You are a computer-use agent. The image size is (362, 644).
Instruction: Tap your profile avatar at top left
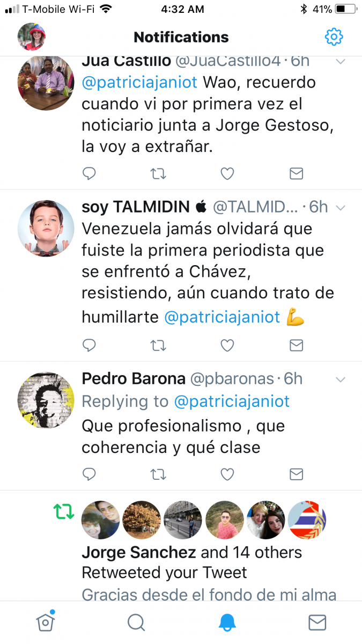pos(32,36)
